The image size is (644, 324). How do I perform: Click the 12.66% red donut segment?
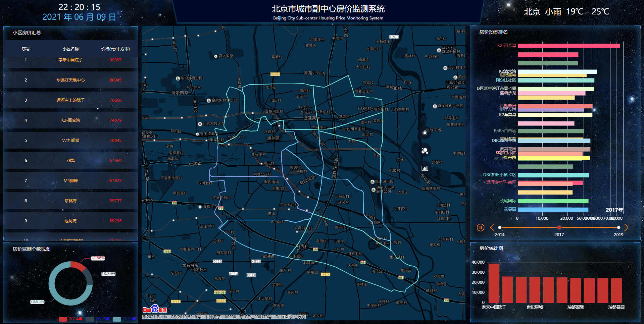(78, 266)
